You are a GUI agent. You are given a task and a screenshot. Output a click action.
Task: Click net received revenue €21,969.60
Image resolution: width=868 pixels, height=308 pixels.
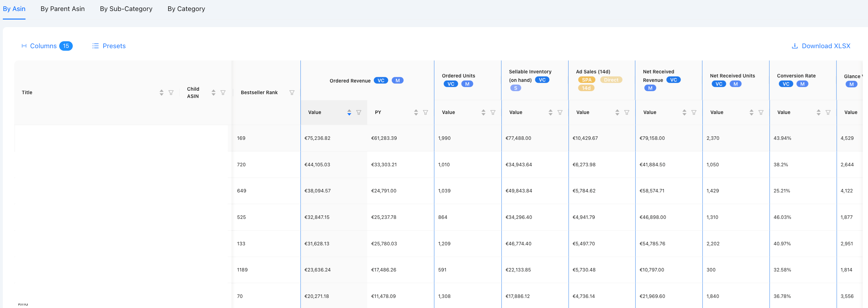(652, 296)
